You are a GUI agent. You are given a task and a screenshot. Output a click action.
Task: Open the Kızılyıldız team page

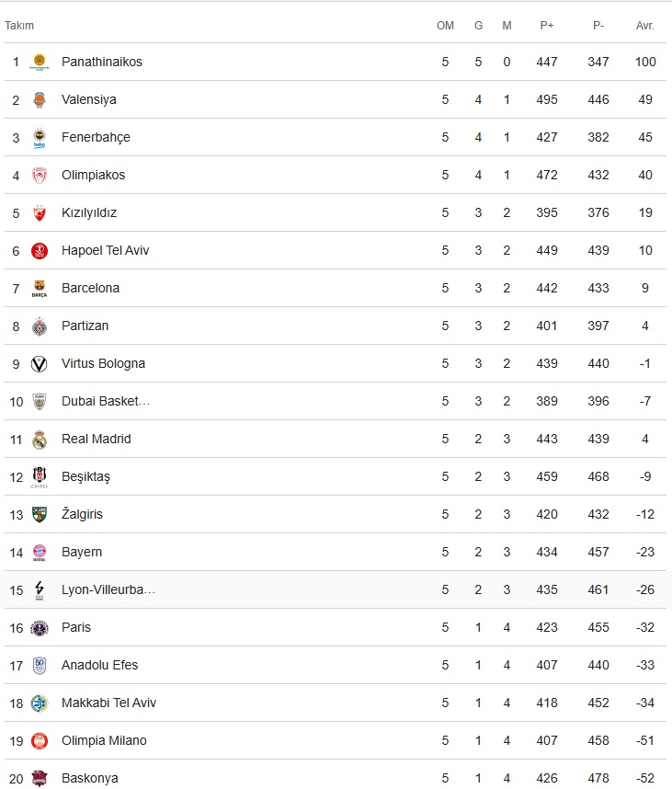pos(89,212)
